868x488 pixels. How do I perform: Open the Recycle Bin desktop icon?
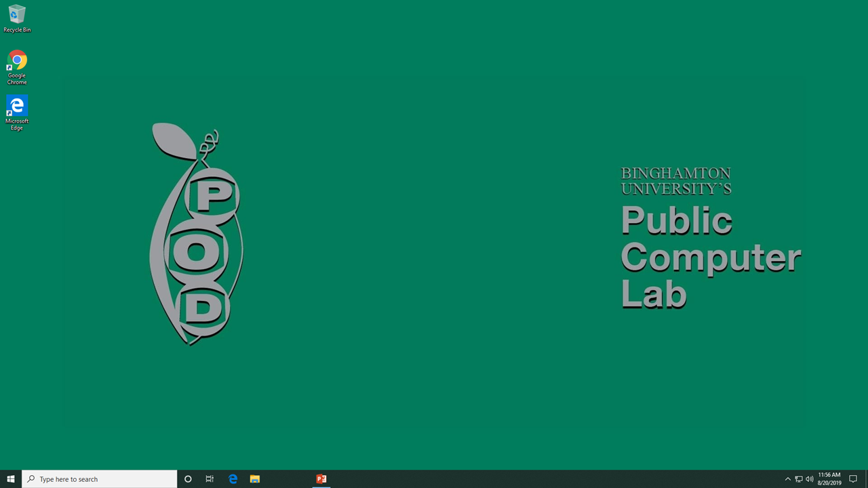pos(17,18)
